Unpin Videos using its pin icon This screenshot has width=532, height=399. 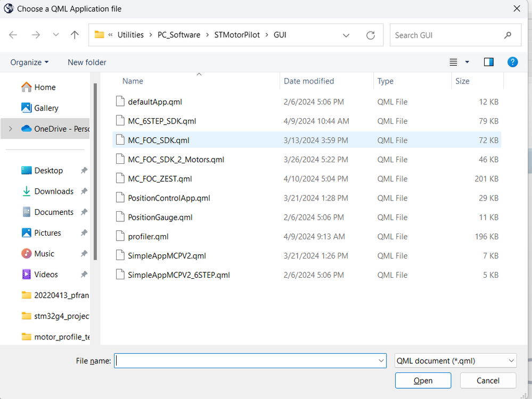pyautogui.click(x=84, y=275)
